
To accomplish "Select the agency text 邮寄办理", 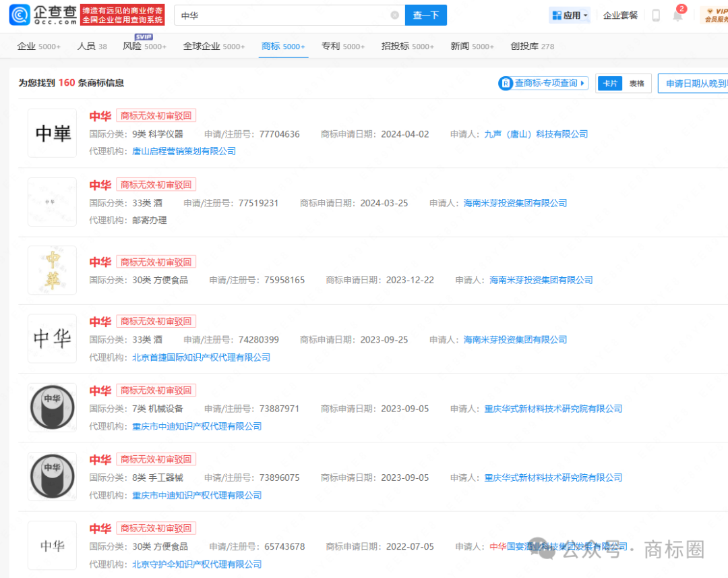I will click(150, 221).
